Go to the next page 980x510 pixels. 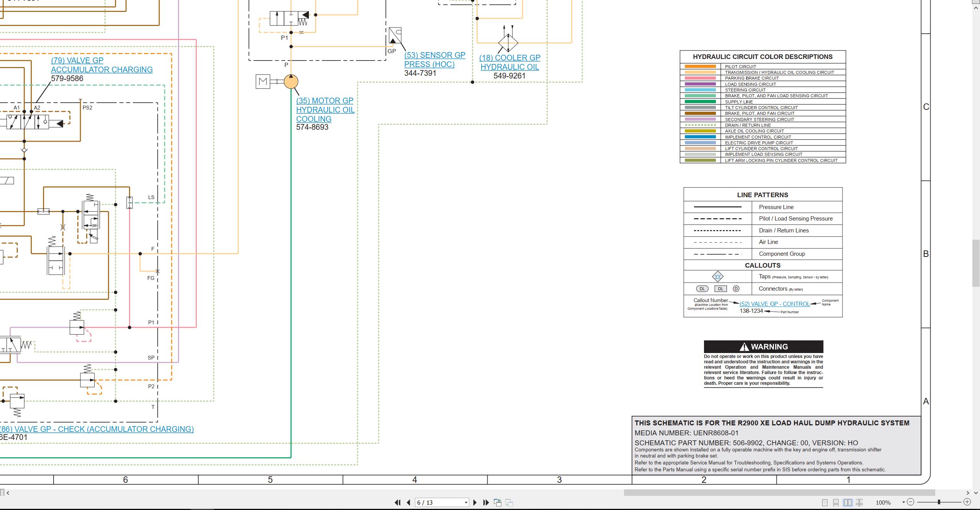pyautogui.click(x=475, y=502)
